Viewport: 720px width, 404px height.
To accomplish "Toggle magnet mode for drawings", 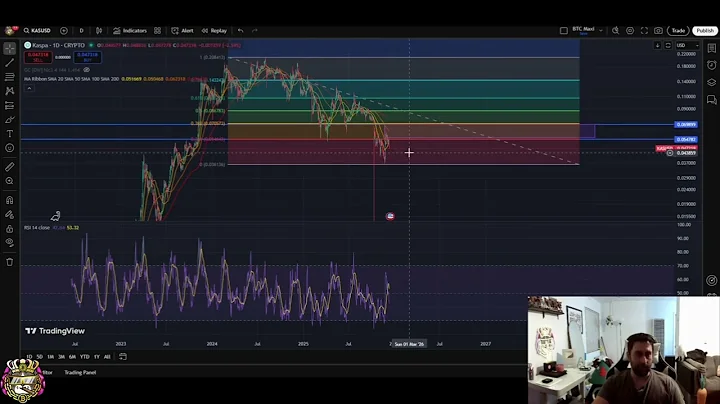I will coord(9,200).
